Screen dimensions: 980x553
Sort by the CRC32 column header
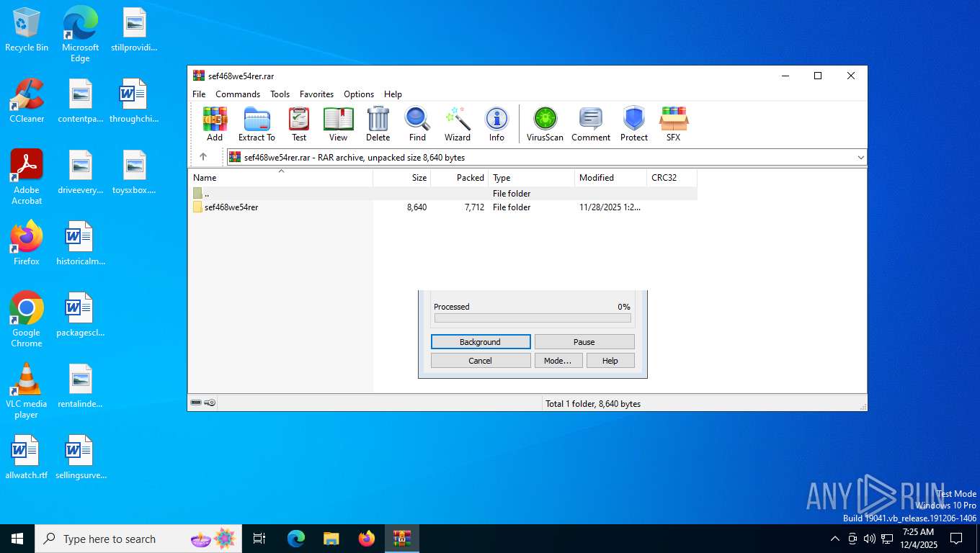tap(672, 178)
